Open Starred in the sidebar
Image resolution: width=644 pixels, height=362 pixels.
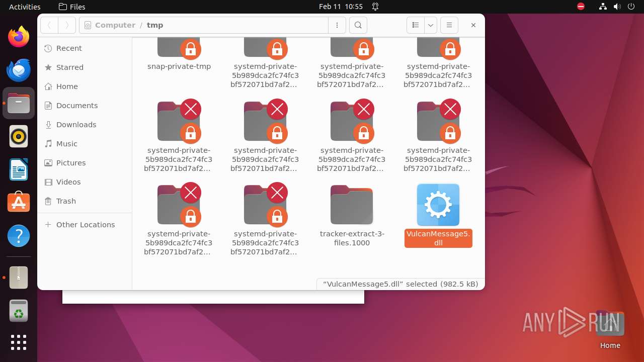85,67
